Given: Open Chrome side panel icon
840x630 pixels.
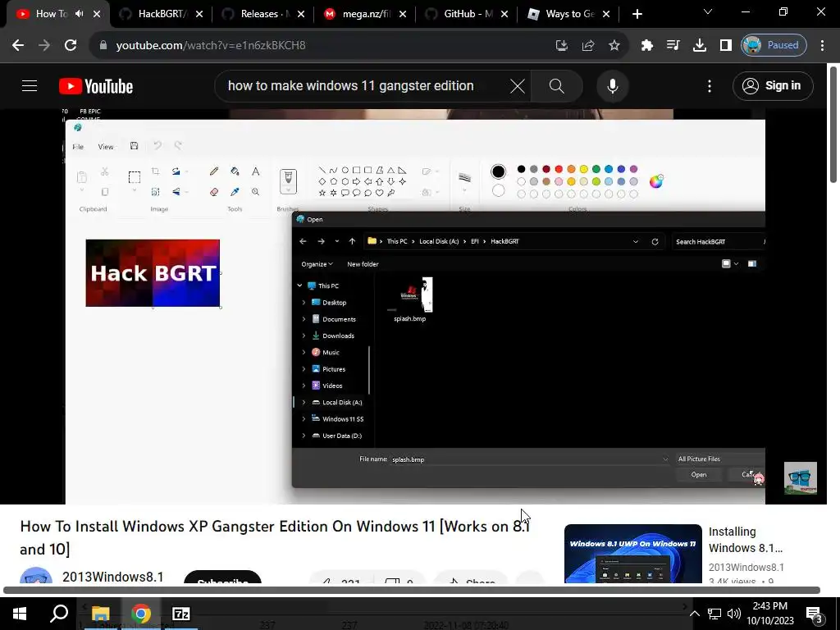Looking at the screenshot, I should pyautogui.click(x=725, y=45).
